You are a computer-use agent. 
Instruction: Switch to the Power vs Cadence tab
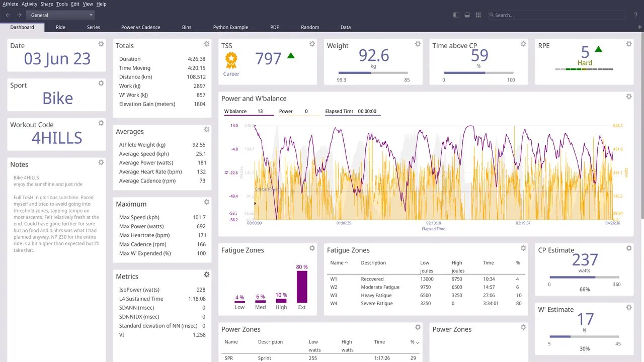[140, 27]
